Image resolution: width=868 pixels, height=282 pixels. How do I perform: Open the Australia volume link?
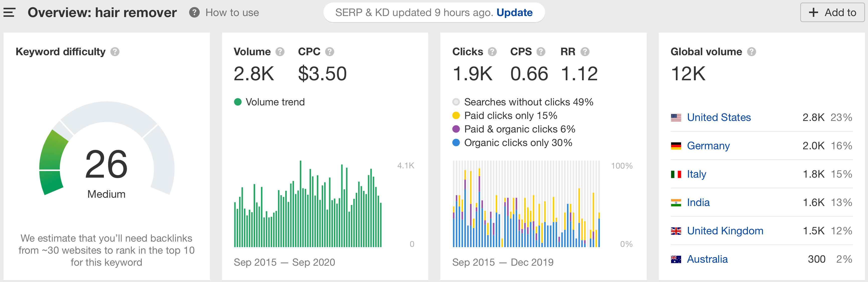(707, 259)
